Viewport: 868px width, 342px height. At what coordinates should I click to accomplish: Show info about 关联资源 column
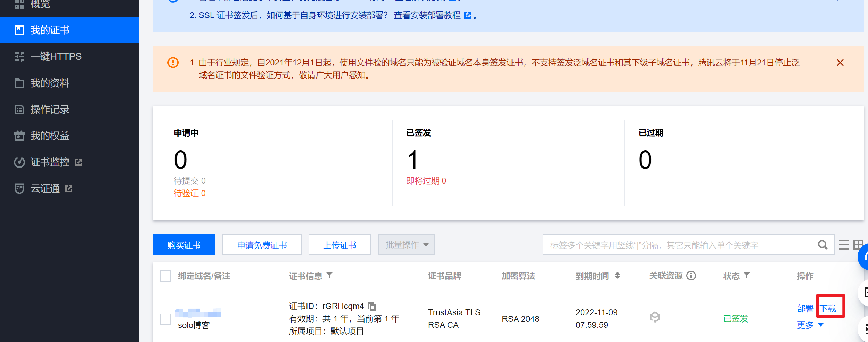(x=691, y=276)
